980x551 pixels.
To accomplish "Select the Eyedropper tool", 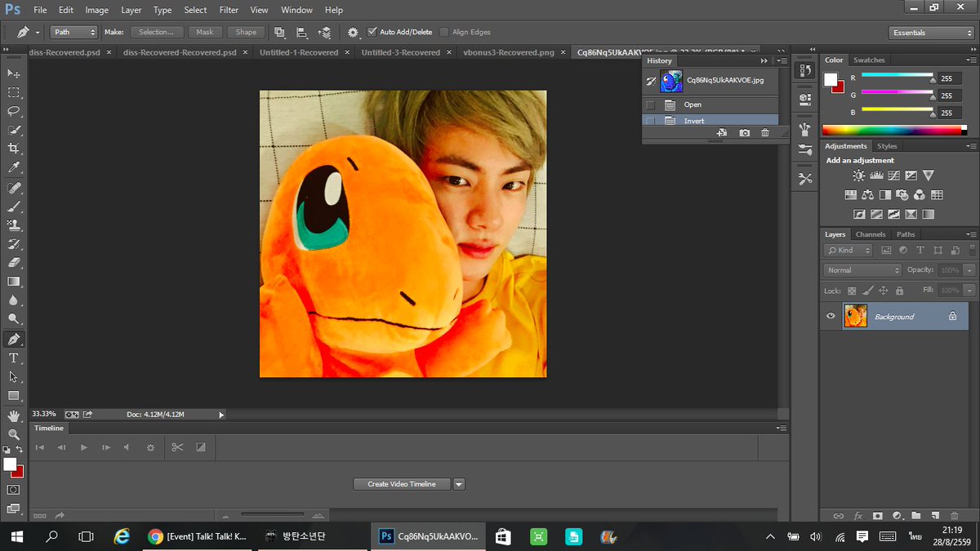I will (14, 167).
